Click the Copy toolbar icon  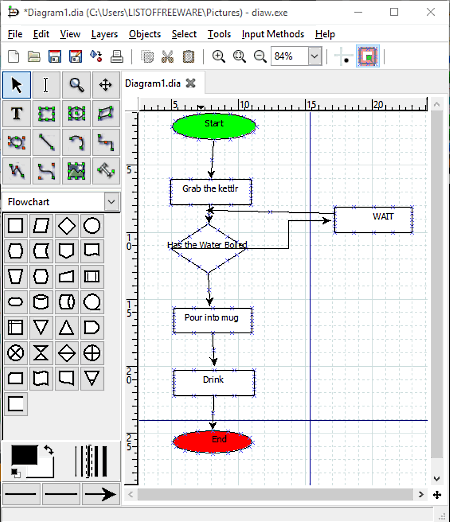click(x=147, y=56)
